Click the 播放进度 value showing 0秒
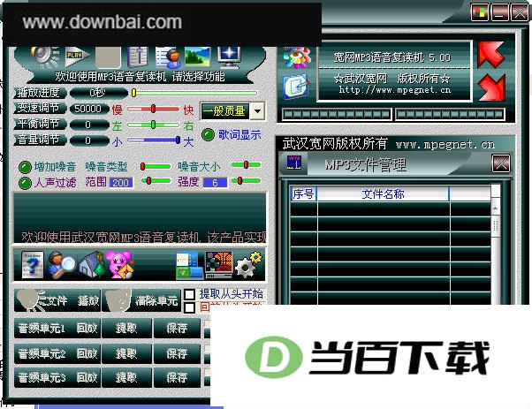 (x=98, y=93)
